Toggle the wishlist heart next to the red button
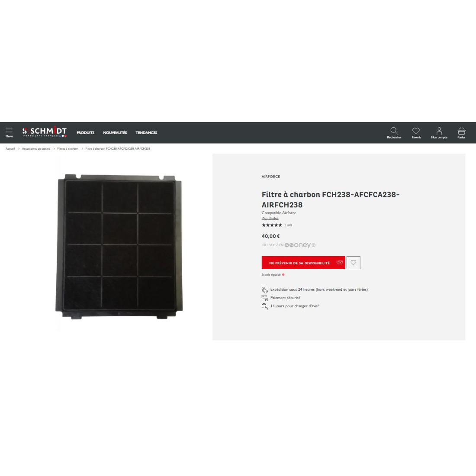476x476 pixels. tap(354, 263)
